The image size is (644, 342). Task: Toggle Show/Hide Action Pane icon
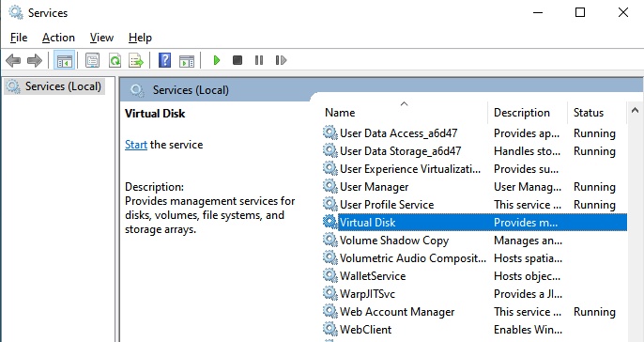(187, 61)
